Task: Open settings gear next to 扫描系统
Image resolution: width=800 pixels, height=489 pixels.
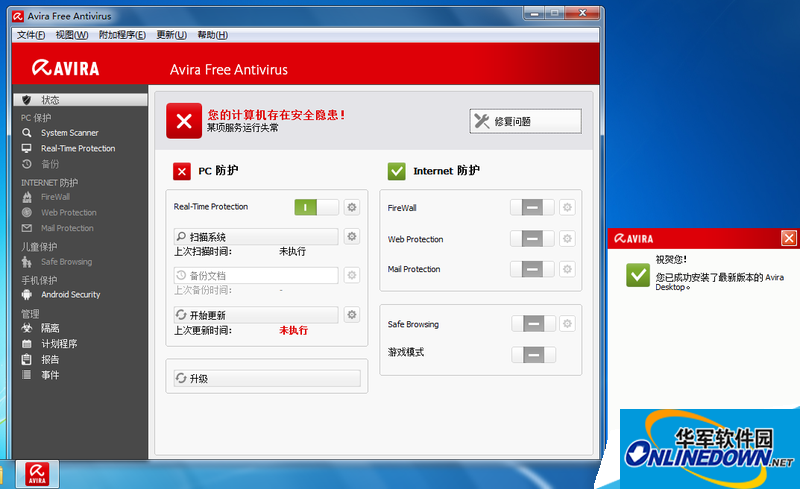Action: 351,237
